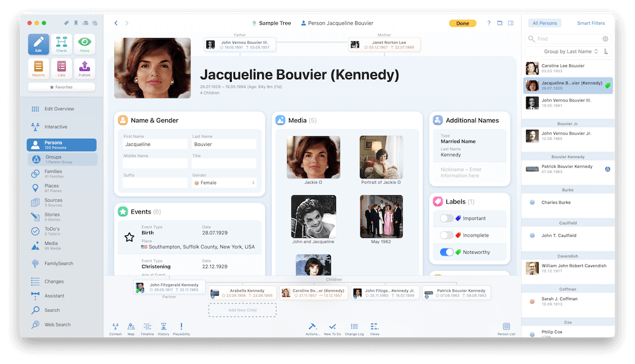This screenshot has width=635, height=364.
Task: Open Find settings gear in person list
Action: point(605,39)
